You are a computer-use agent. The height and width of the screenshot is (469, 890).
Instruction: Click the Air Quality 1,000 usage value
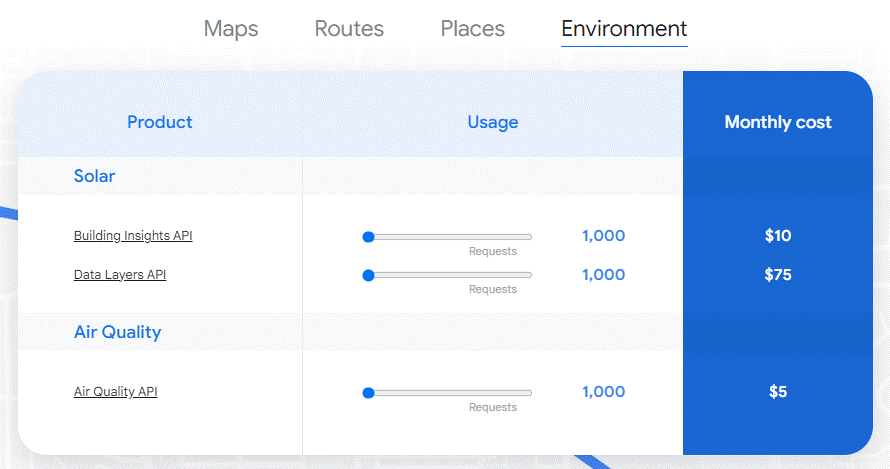point(603,392)
